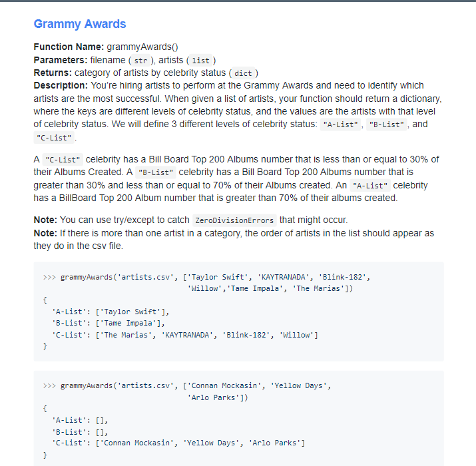The height and width of the screenshot is (466, 476).
Task: Click the 'C-List': ['The Marias' output line
Action: 185,335
